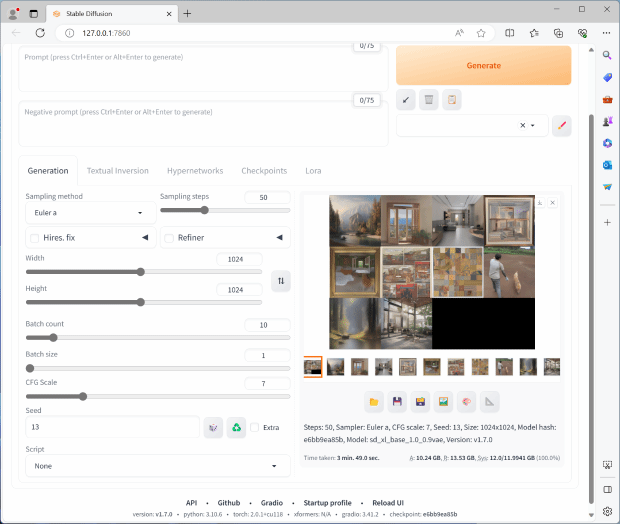The image size is (620, 524).
Task: Click the Batch size slider handle
Action: (x=30, y=368)
